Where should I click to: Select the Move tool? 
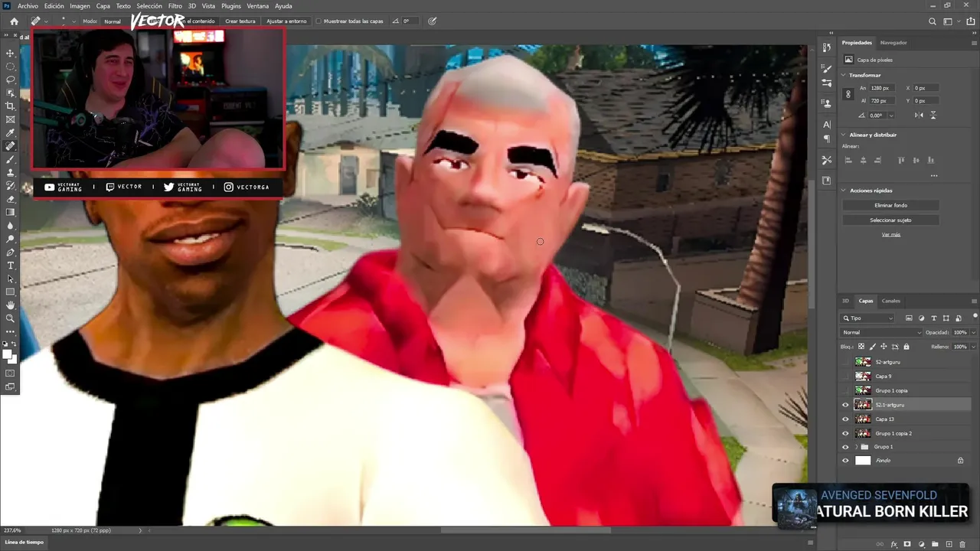11,53
